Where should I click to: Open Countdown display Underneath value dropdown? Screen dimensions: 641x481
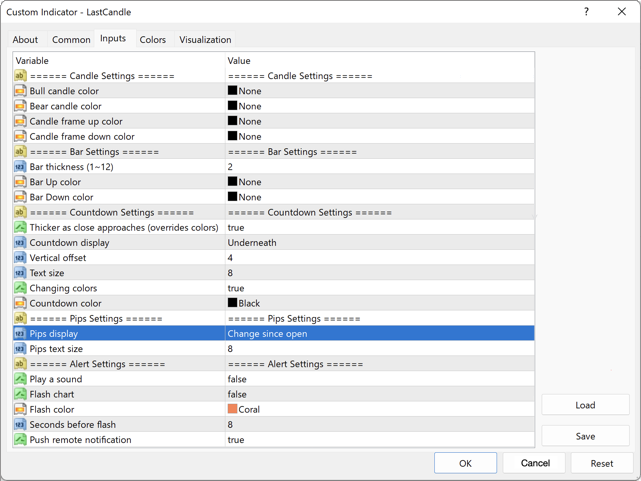point(380,243)
